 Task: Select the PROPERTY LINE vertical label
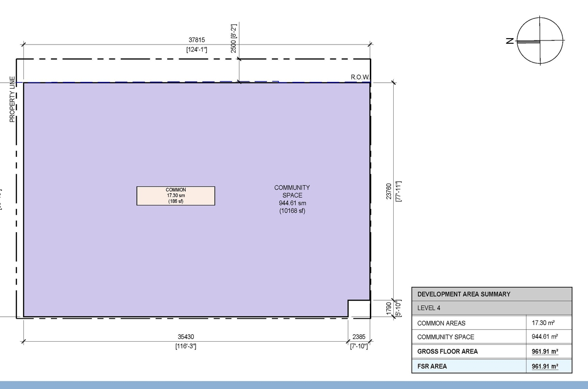point(12,99)
